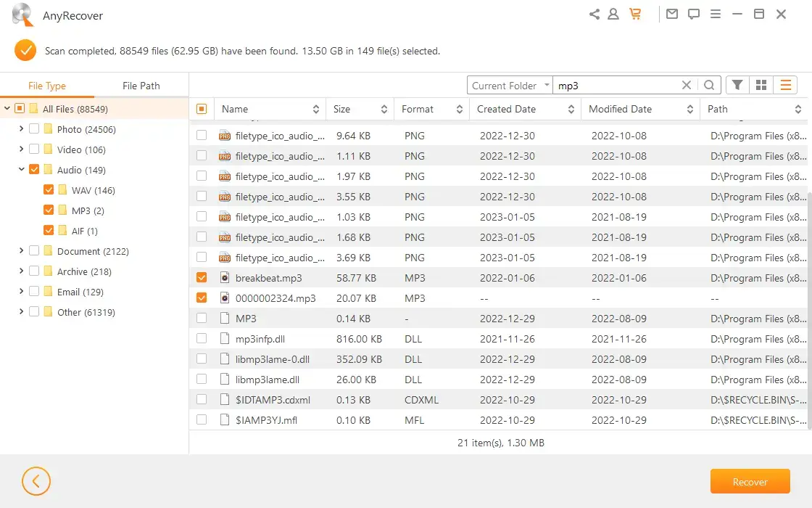The height and width of the screenshot is (508, 812).
Task: Expand the Email tree node
Action: 21,291
